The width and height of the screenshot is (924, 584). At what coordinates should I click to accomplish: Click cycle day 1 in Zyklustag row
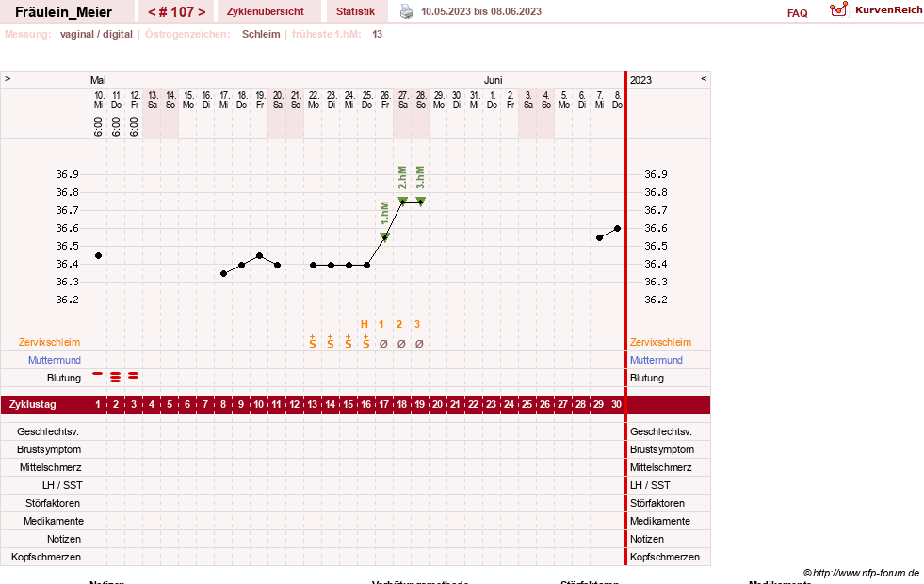click(x=98, y=404)
